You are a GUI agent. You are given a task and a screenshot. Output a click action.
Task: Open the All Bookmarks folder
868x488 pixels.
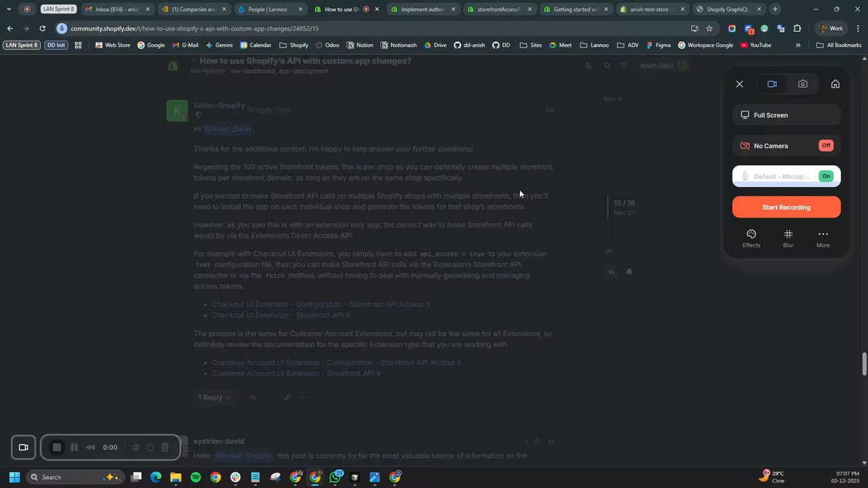point(839,45)
